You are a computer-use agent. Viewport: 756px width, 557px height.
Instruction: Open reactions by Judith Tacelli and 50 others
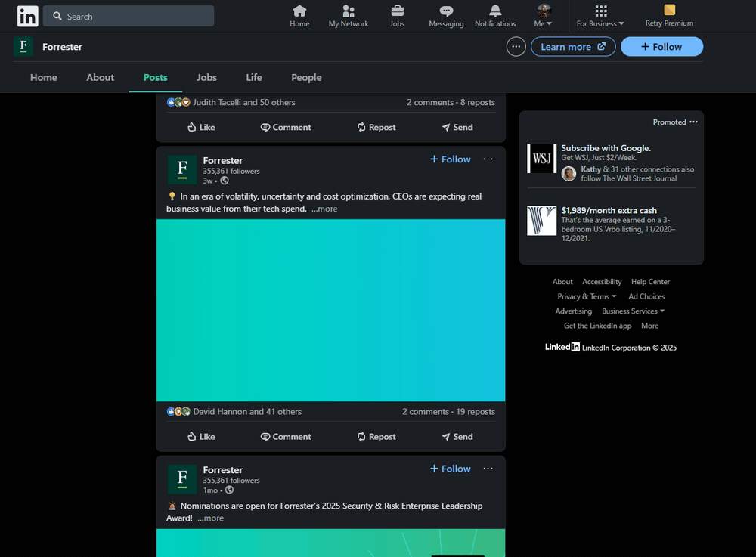coord(231,102)
